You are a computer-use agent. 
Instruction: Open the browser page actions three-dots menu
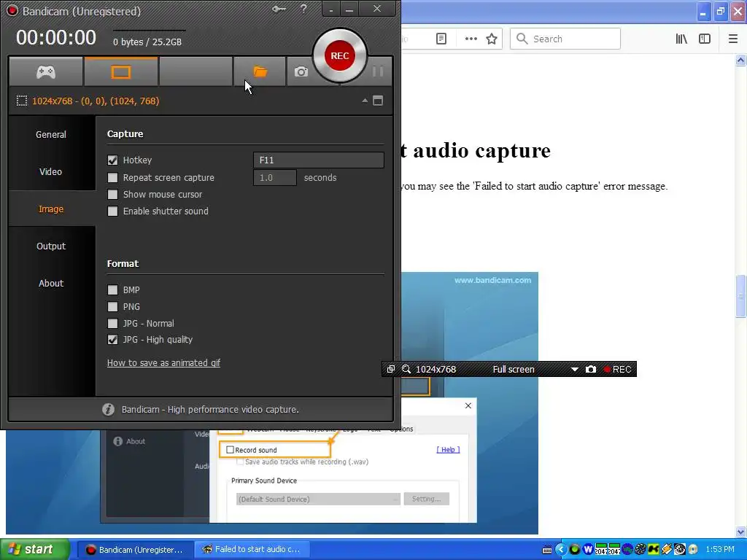point(471,39)
